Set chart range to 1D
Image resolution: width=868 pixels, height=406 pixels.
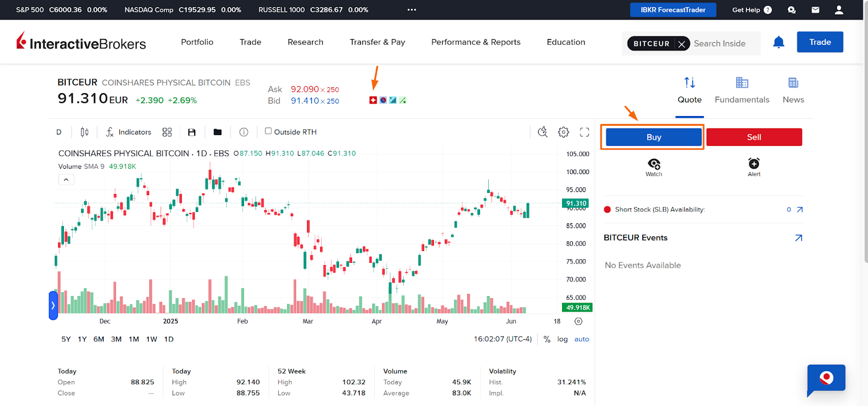pyautogui.click(x=169, y=339)
